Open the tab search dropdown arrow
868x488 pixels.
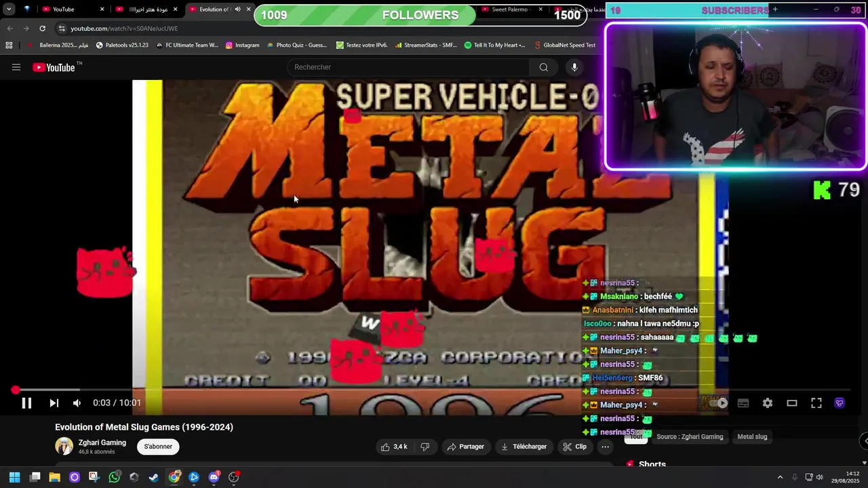9,9
